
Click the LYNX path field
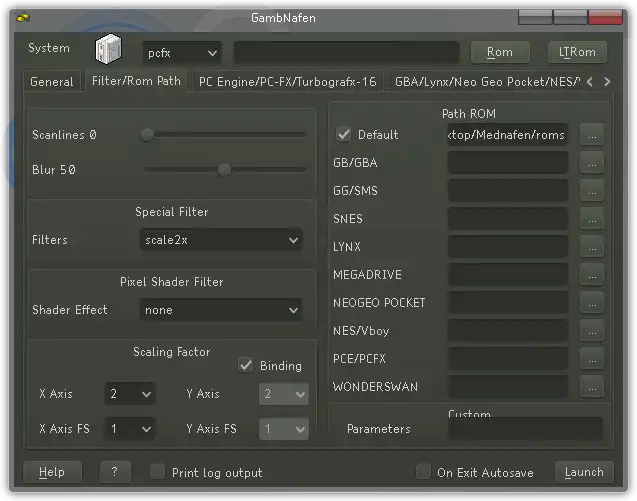click(507, 247)
